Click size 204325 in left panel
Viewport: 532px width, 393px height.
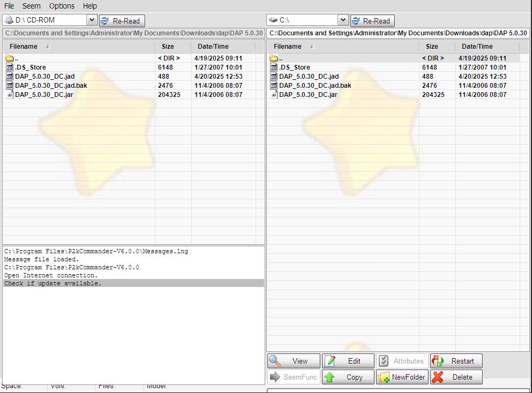[x=169, y=95]
